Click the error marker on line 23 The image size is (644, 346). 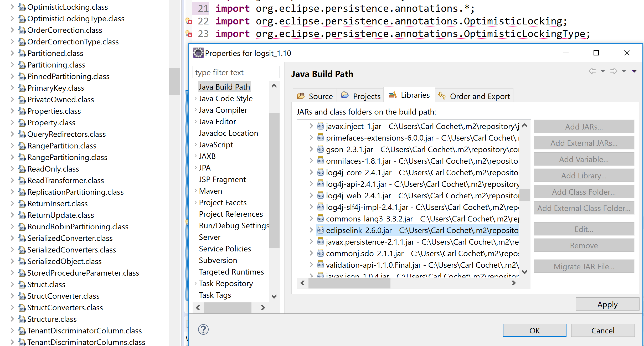coord(189,34)
